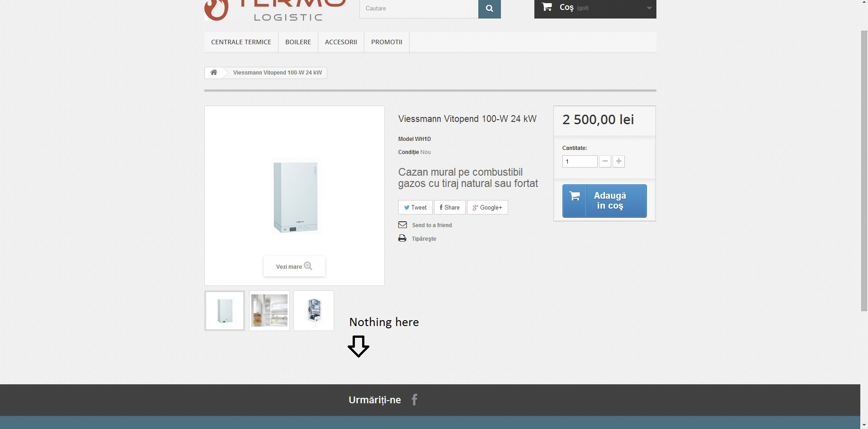The height and width of the screenshot is (429, 868).
Task: Click breadcrumb text Viessmann Vitopend 100-W 24 kW
Action: (x=278, y=73)
